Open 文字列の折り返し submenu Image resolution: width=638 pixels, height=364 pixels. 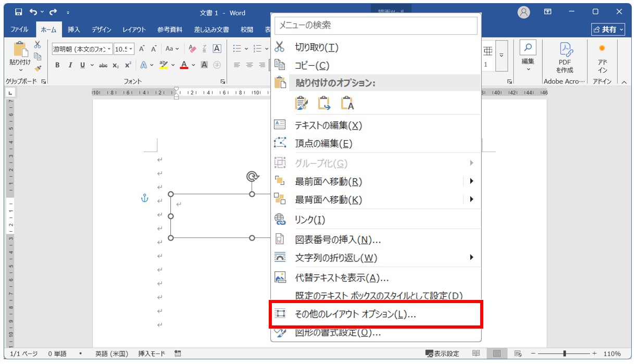pos(376,258)
